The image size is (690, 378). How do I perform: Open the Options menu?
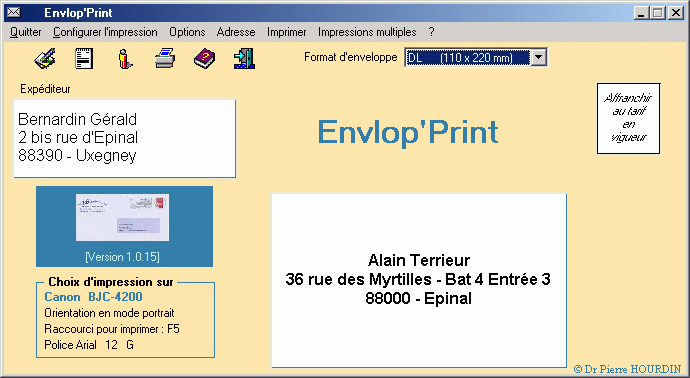pos(187,32)
